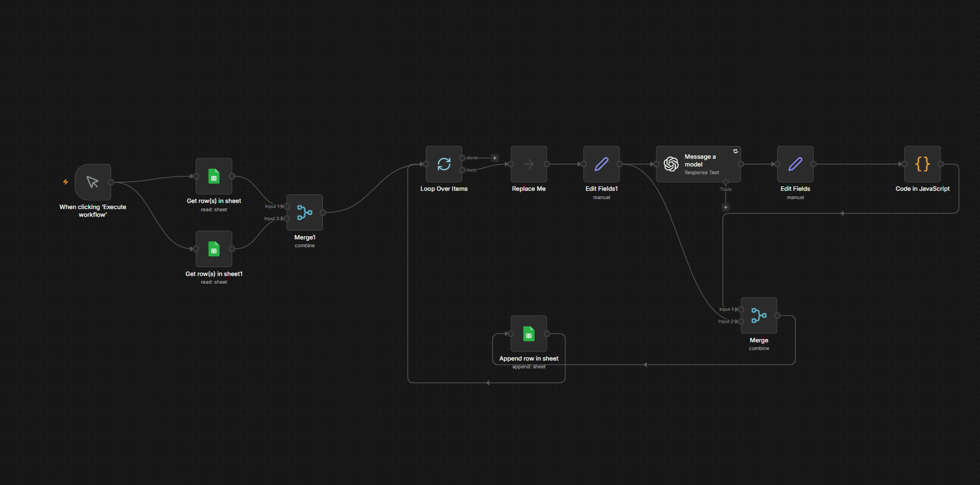Screen dimensions: 980x485
Task: Select the Loop Over Items node icon
Action: [444, 164]
